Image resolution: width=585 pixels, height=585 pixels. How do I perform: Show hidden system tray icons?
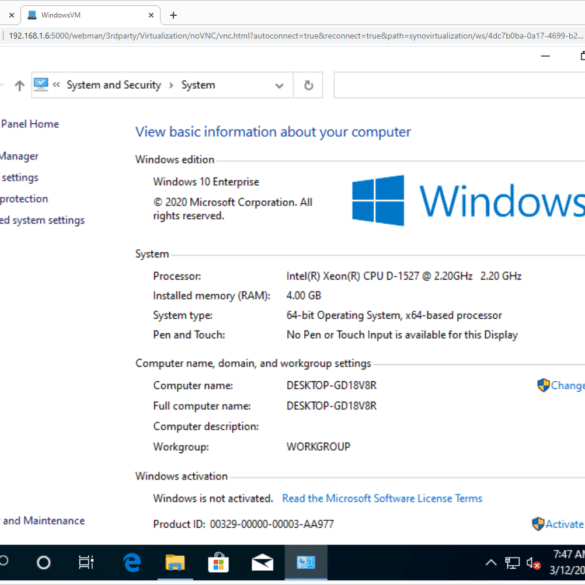[x=491, y=562]
